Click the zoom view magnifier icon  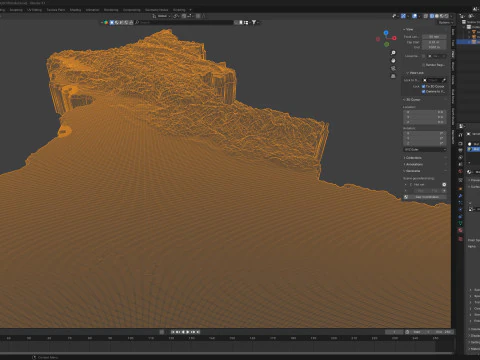coord(393,53)
